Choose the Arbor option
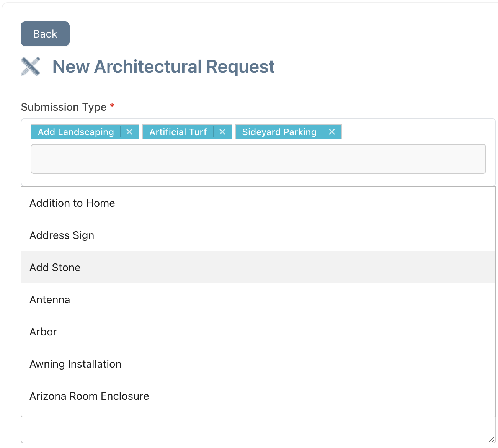 pos(258,332)
